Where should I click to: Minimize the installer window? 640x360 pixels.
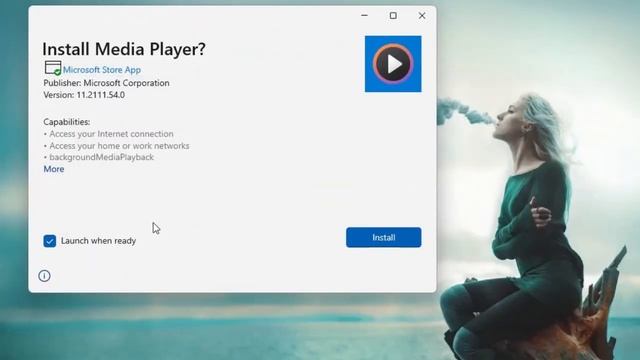click(364, 16)
